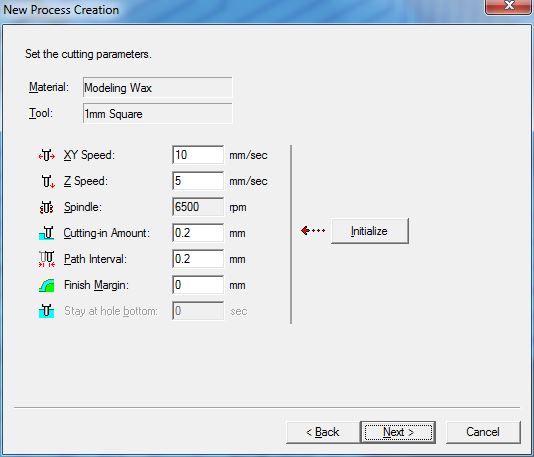Click the Path Interval icon
The width and height of the screenshot is (534, 457).
tap(47, 259)
